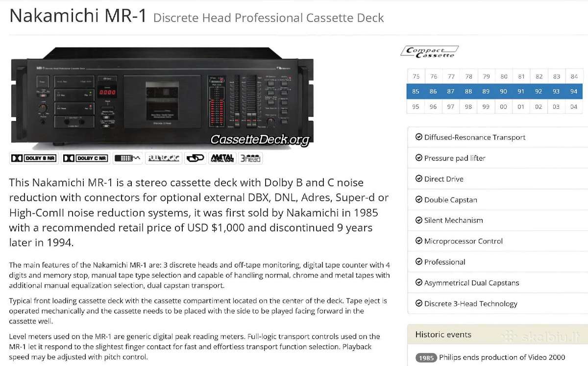
Task: Click the checkmark icon beside Diffused-Resonance Transport
Action: (x=418, y=137)
